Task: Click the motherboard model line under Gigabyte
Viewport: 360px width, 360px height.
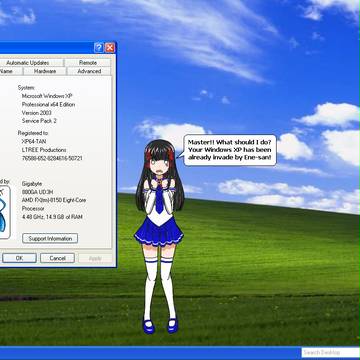Action: coord(37,192)
